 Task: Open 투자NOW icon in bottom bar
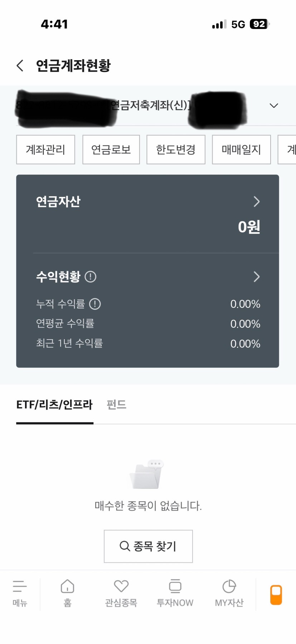[175, 587]
